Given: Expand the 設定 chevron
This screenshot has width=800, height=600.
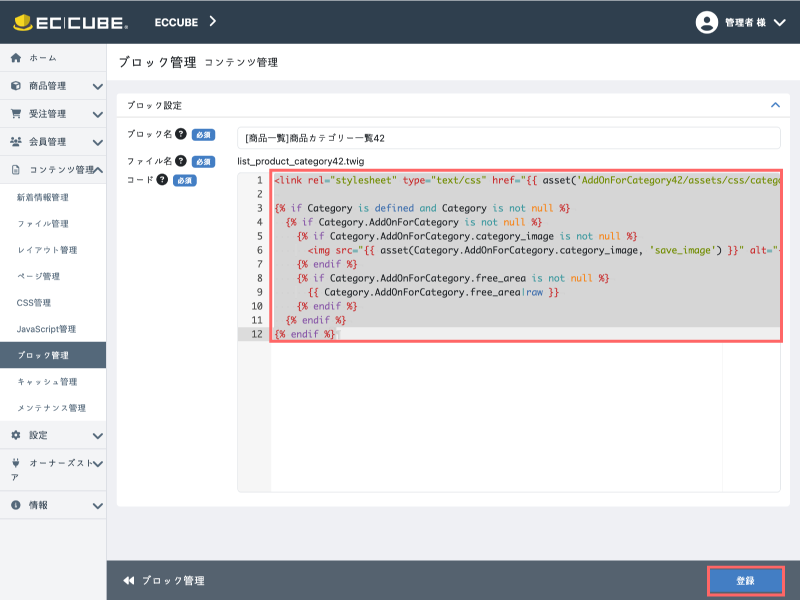Looking at the screenshot, I should [97, 436].
